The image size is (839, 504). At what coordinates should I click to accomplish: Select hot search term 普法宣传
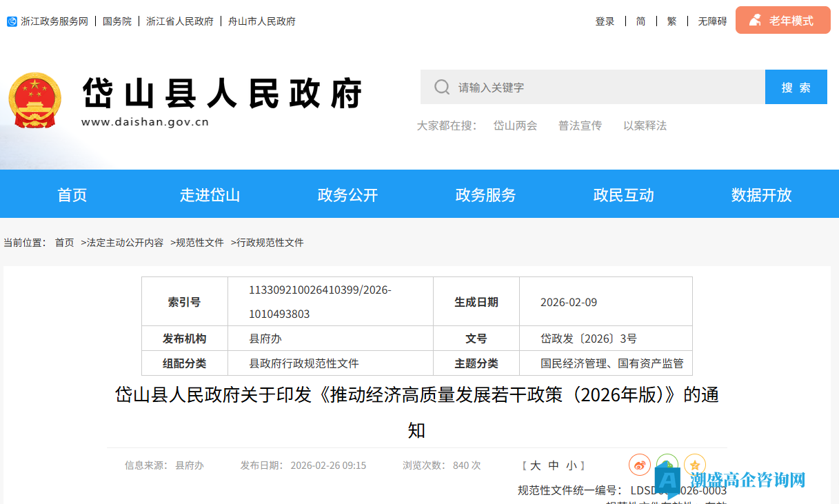coord(580,125)
